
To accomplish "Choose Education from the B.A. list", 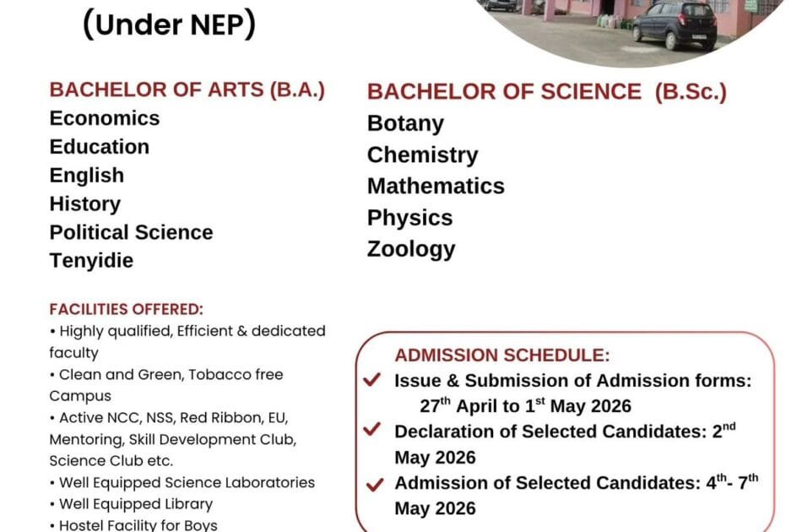I will pyautogui.click(x=100, y=147).
